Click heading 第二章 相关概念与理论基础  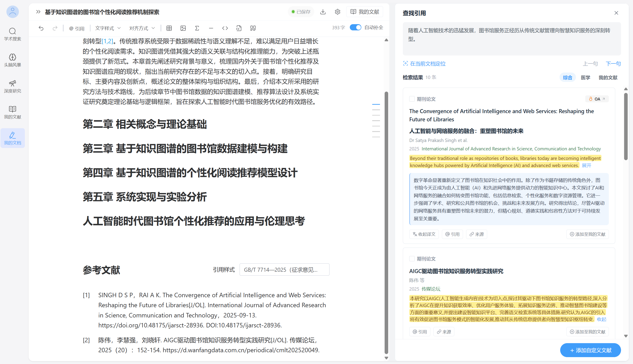point(145,124)
